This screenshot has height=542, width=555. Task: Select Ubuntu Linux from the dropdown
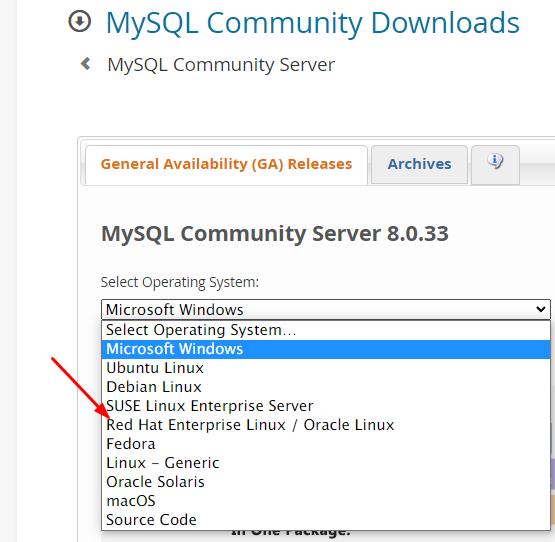[326, 368]
